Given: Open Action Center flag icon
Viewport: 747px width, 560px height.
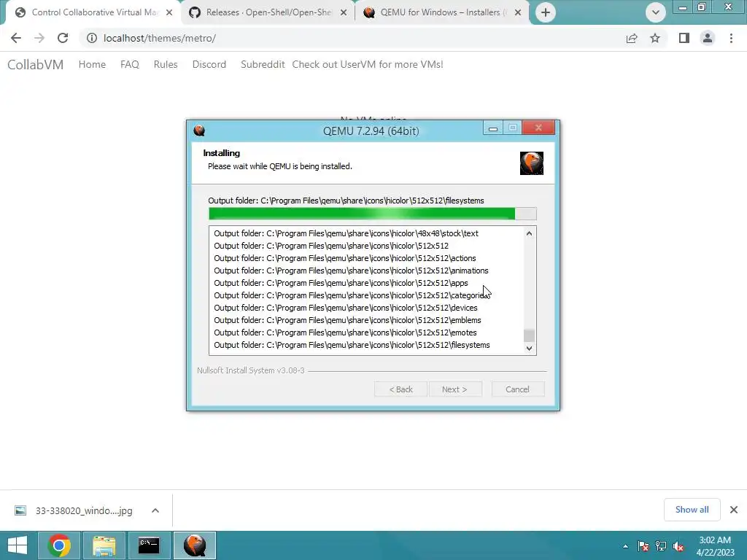Looking at the screenshot, I should click(x=643, y=546).
